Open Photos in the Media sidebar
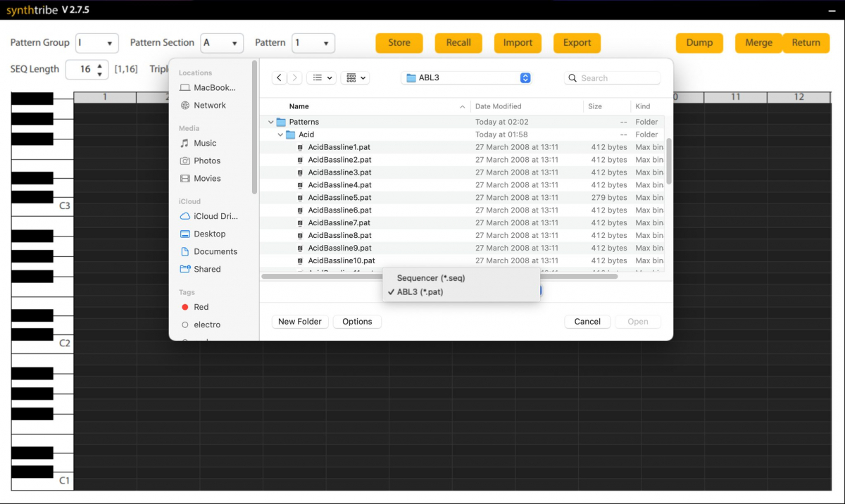The width and height of the screenshot is (845, 504). [x=207, y=160]
